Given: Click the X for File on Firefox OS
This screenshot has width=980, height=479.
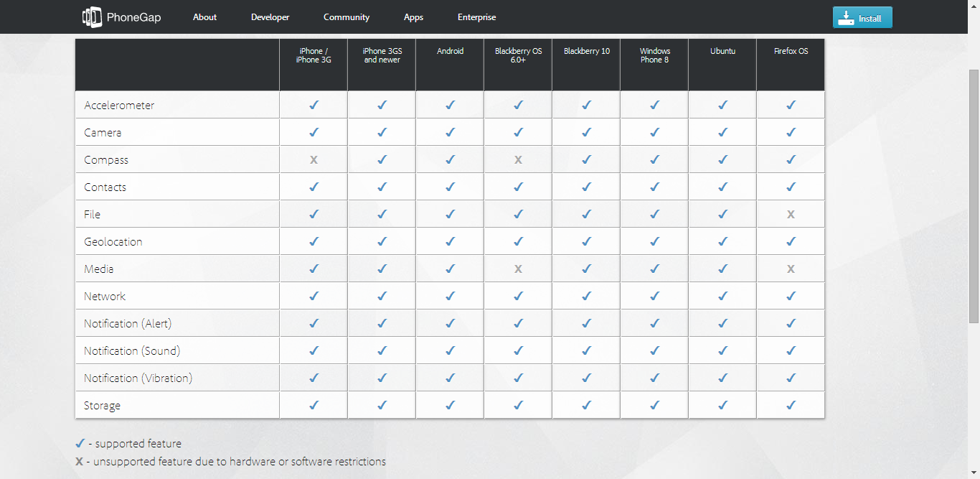Looking at the screenshot, I should [791, 214].
